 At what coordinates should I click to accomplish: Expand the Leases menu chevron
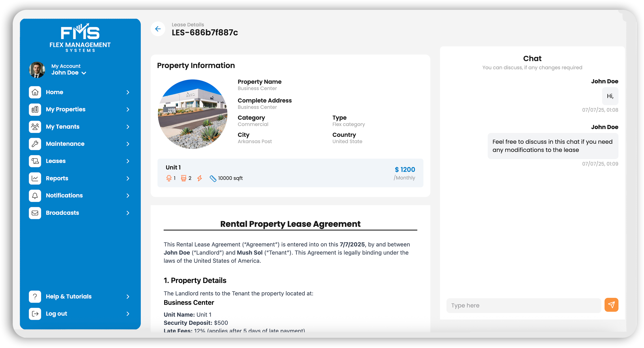128,161
